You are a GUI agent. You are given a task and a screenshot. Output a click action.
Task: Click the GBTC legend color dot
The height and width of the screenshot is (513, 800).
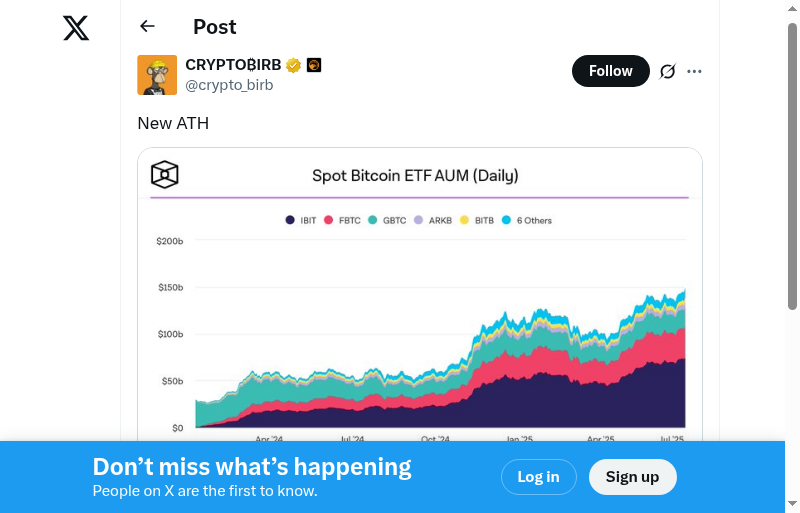[372, 220]
